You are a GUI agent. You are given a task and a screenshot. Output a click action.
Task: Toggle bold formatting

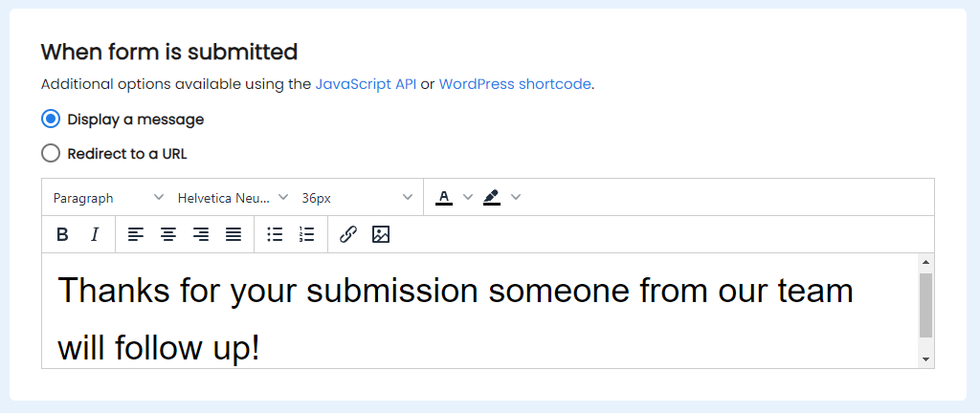62,234
